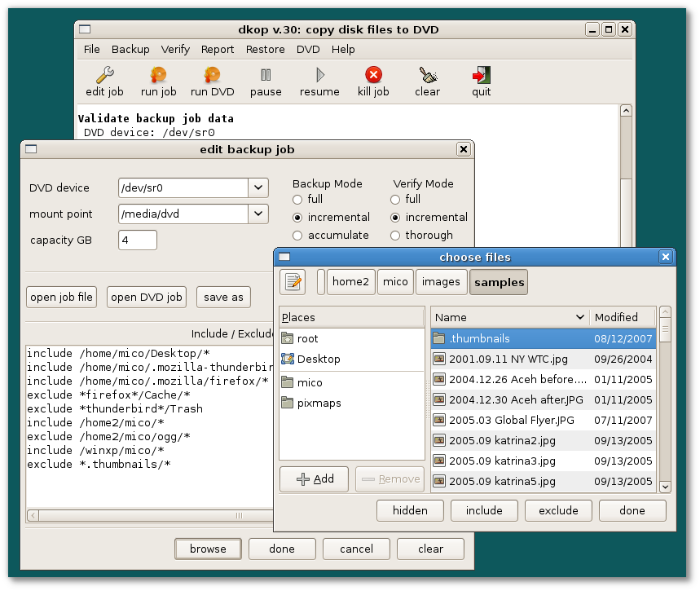The image size is (700, 591).
Task: Click the quit exit icon
Action: pos(482,75)
